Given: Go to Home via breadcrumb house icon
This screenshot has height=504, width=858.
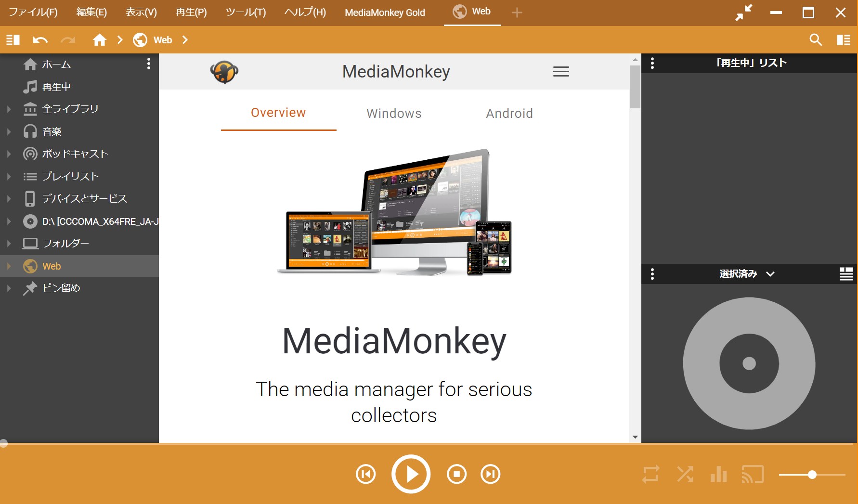Looking at the screenshot, I should coord(100,40).
